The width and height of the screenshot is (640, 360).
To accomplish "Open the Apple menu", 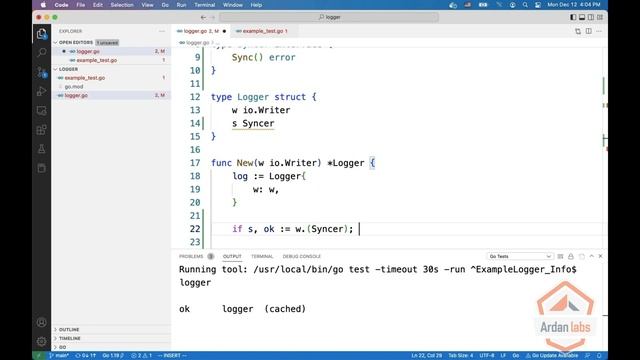I will pos(43,5).
